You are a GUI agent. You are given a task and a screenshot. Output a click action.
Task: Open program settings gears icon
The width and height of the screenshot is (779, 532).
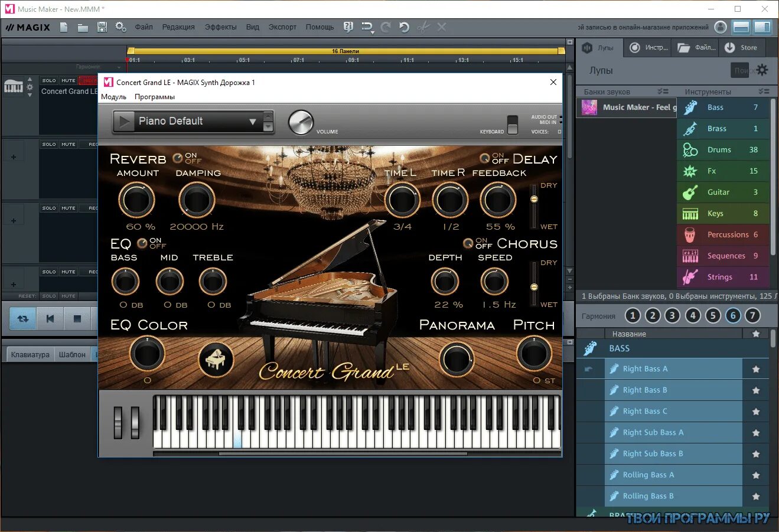pyautogui.click(x=120, y=27)
